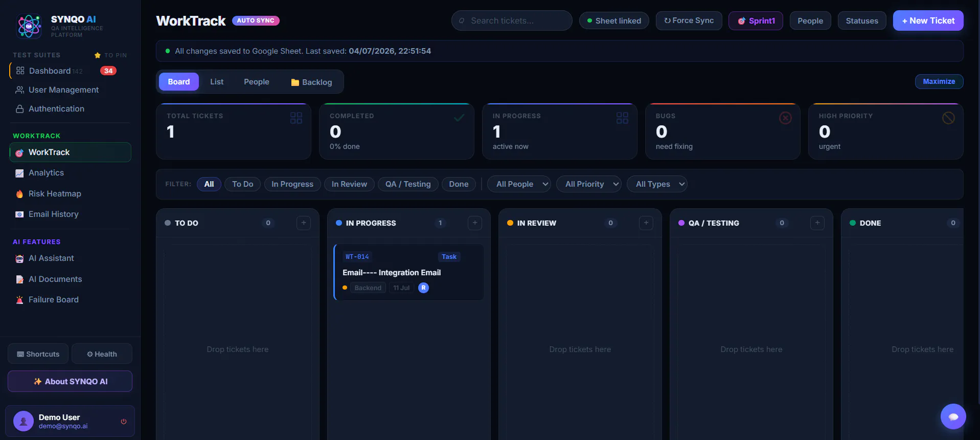Add a ticket to the QA / Testing column
The width and height of the screenshot is (980, 440).
coord(817,223)
